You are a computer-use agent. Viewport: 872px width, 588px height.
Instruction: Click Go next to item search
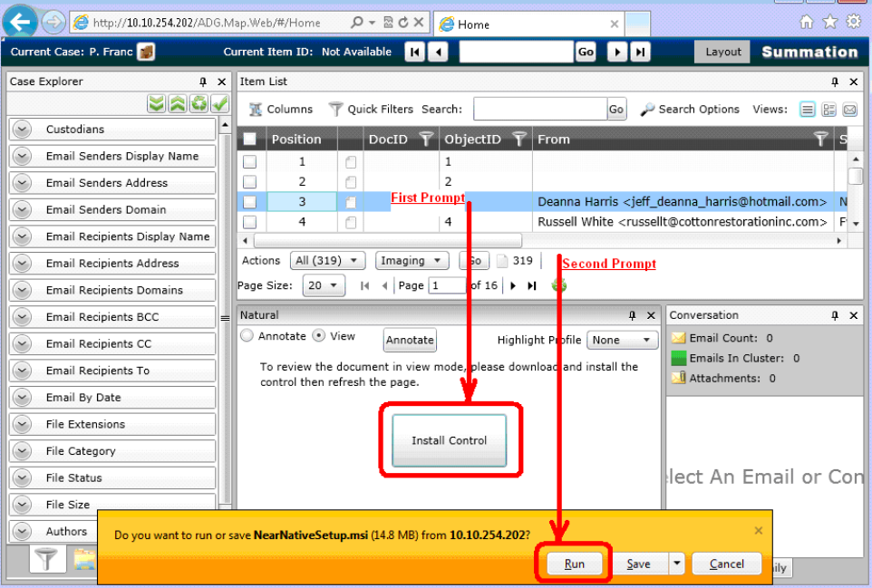[x=616, y=110]
